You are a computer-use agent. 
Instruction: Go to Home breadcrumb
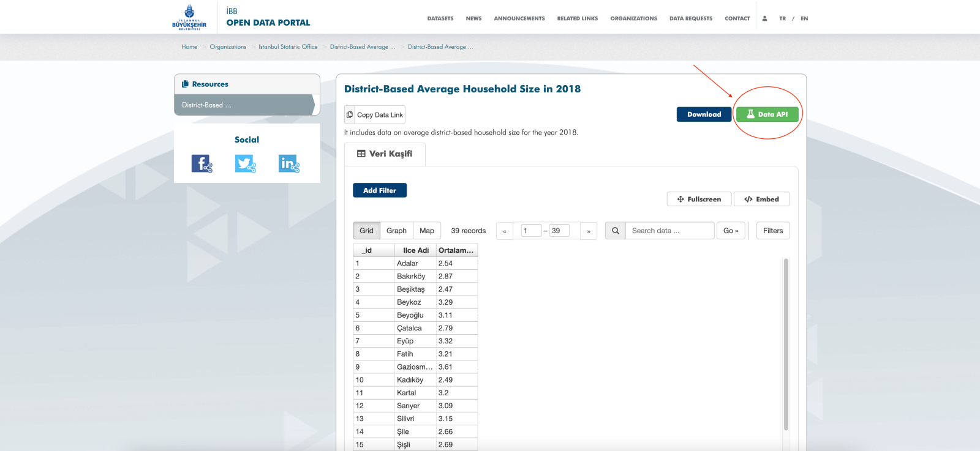click(189, 47)
